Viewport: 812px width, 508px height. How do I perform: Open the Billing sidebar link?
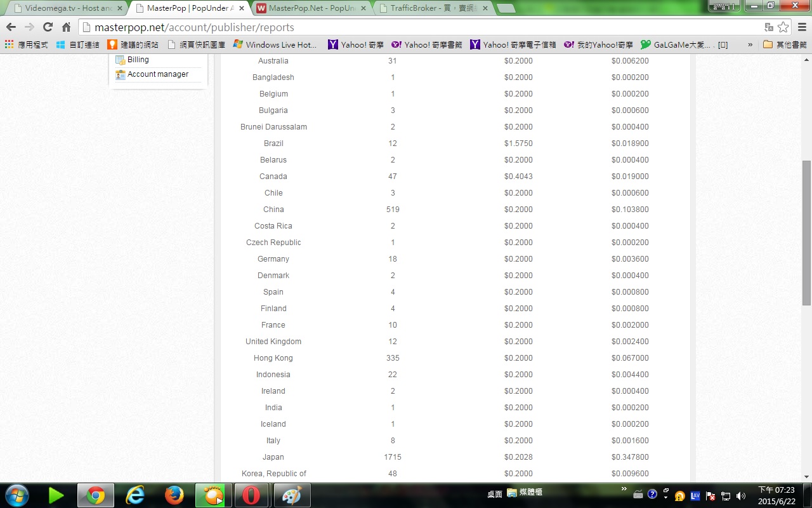138,60
